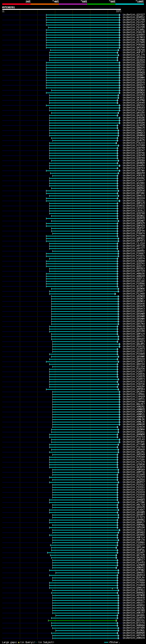
Task: Open hit UniRef100_P27985
Action: (x=134, y=42)
